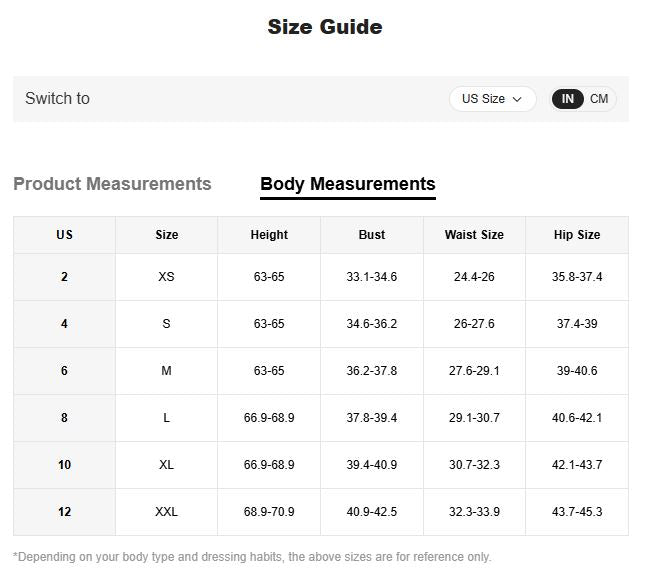Image resolution: width=648 pixels, height=576 pixels.
Task: Select the IN unit toggle
Action: [568, 99]
